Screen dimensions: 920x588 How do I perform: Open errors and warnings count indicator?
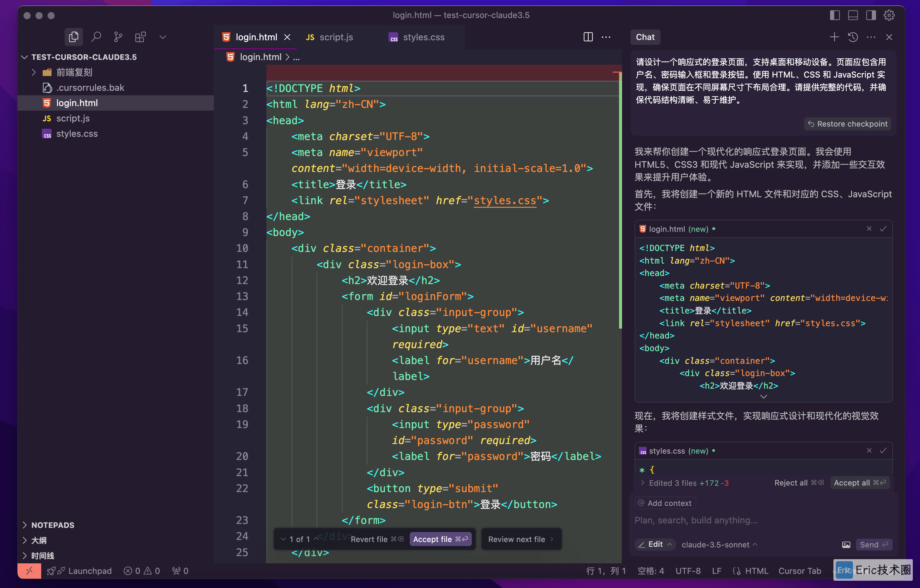point(142,571)
